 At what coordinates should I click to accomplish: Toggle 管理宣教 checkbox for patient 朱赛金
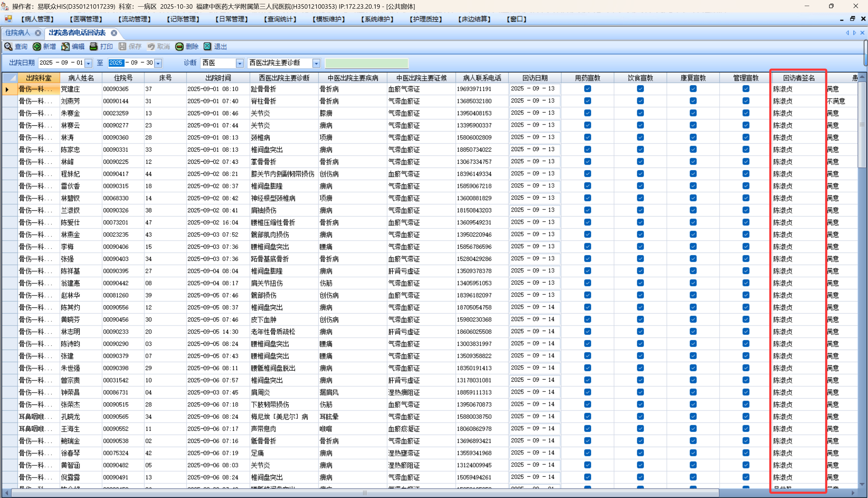point(746,113)
